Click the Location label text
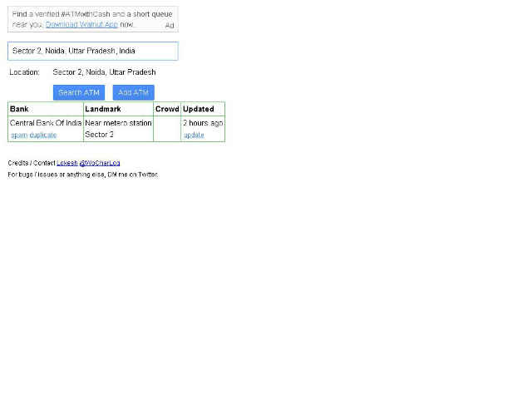This screenshot has width=532, height=399. click(x=24, y=72)
